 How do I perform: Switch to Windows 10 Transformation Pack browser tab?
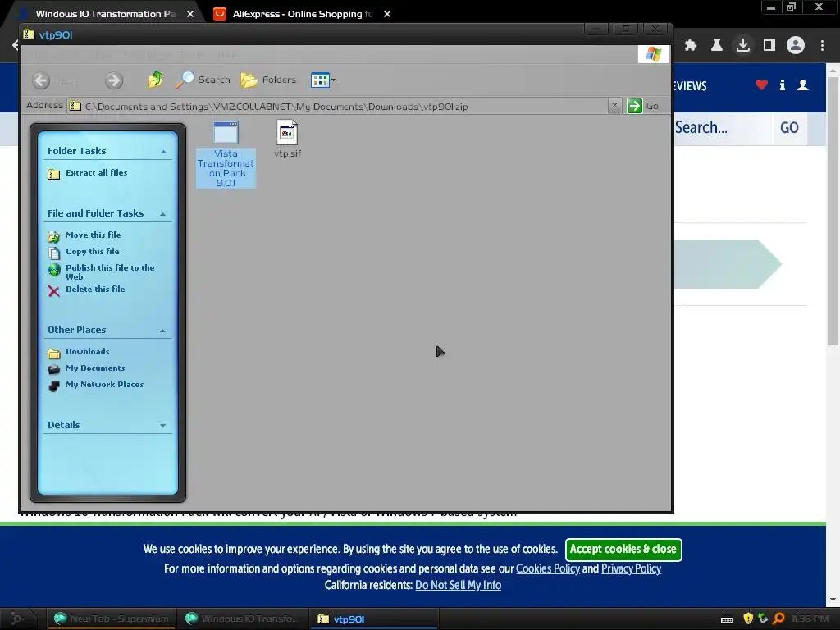tap(105, 14)
